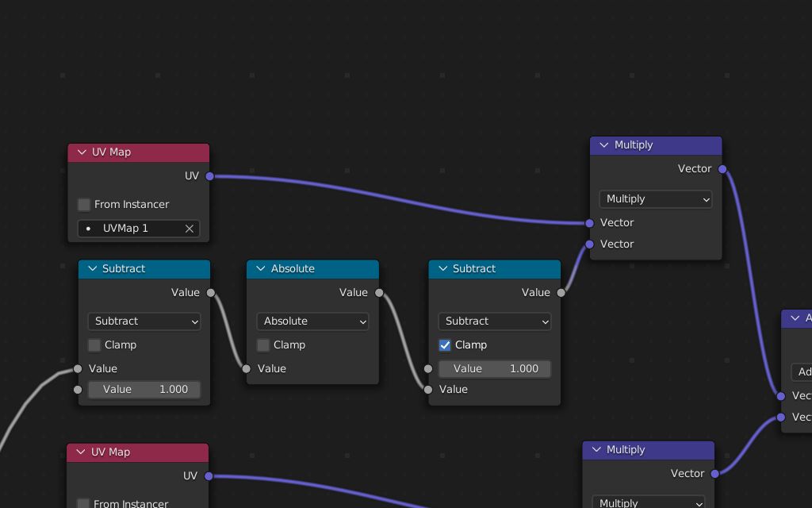
Task: Select the upper Multiply node by its title
Action: pos(634,145)
